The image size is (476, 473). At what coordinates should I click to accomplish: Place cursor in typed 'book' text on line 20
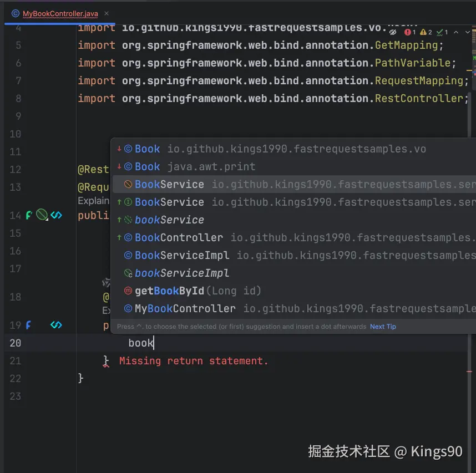pyautogui.click(x=141, y=343)
